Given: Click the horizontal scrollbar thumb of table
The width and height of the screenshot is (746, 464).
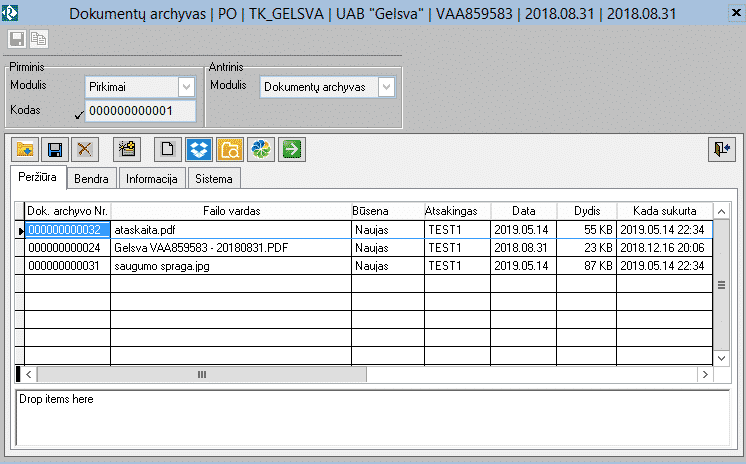Looking at the screenshot, I should (201, 374).
